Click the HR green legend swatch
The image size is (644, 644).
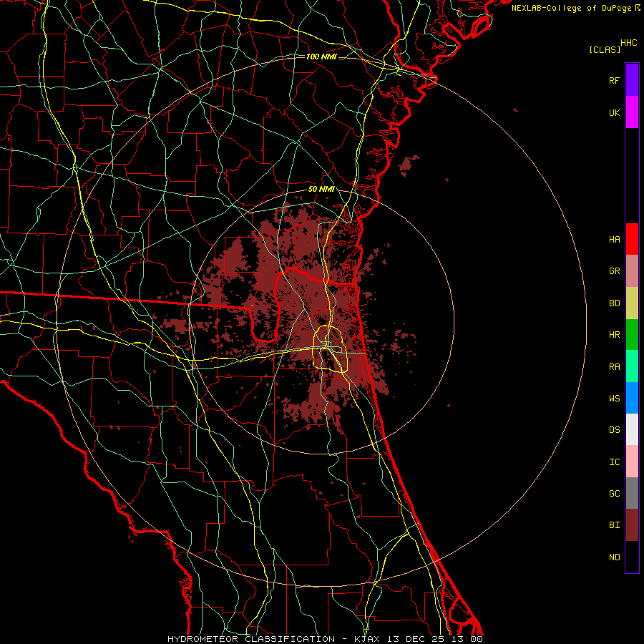point(632,335)
